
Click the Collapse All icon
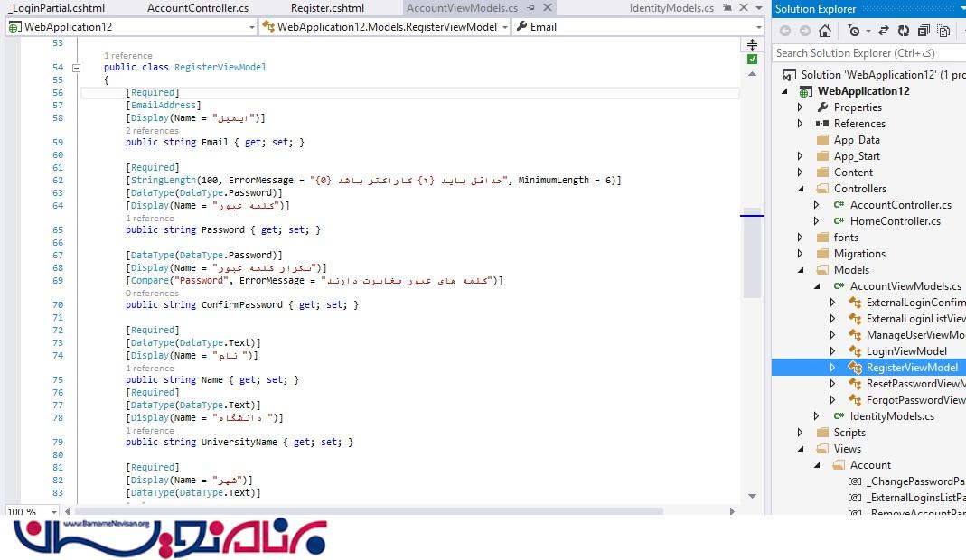click(924, 31)
